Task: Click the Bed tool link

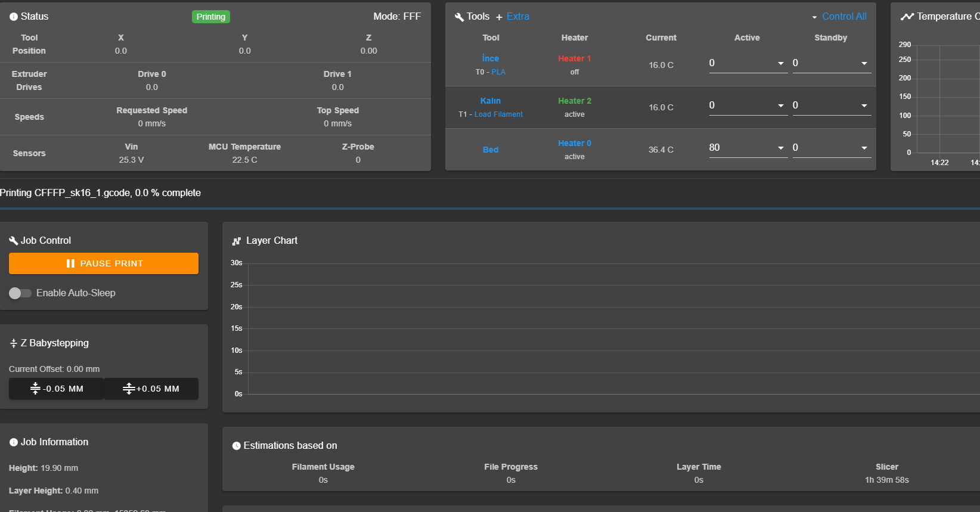Action: click(x=491, y=150)
